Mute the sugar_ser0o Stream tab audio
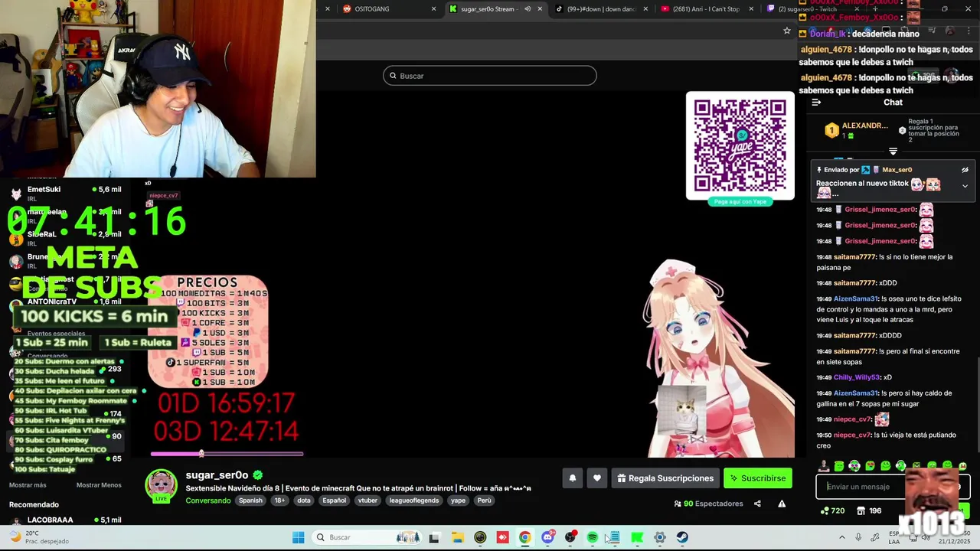Viewport: 980px width, 551px height. 528,9
